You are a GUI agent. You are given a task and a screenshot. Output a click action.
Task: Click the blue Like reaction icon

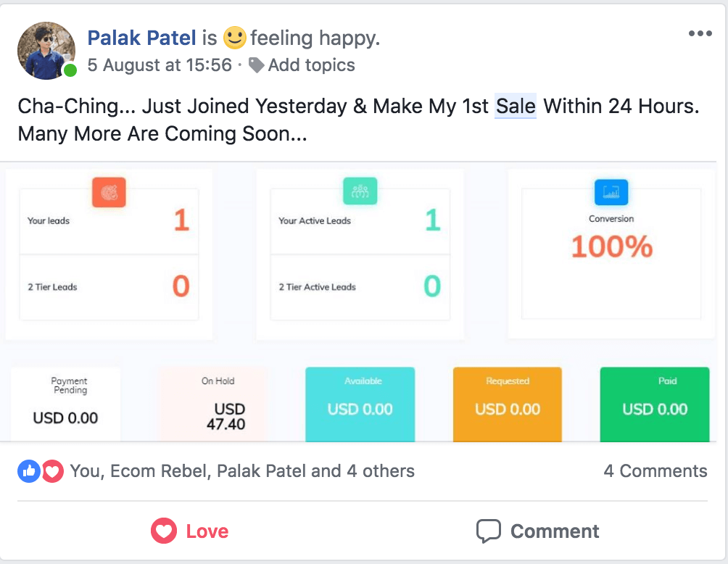pos(29,471)
